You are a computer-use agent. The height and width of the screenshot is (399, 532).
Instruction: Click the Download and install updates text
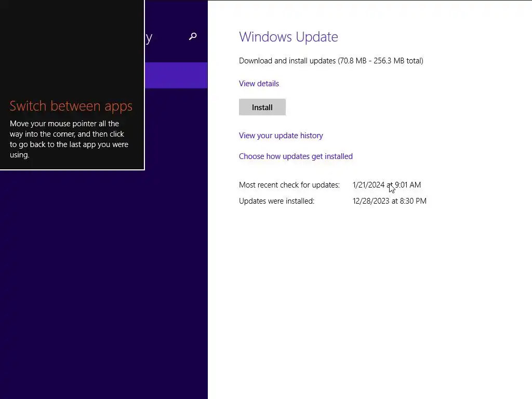click(331, 61)
